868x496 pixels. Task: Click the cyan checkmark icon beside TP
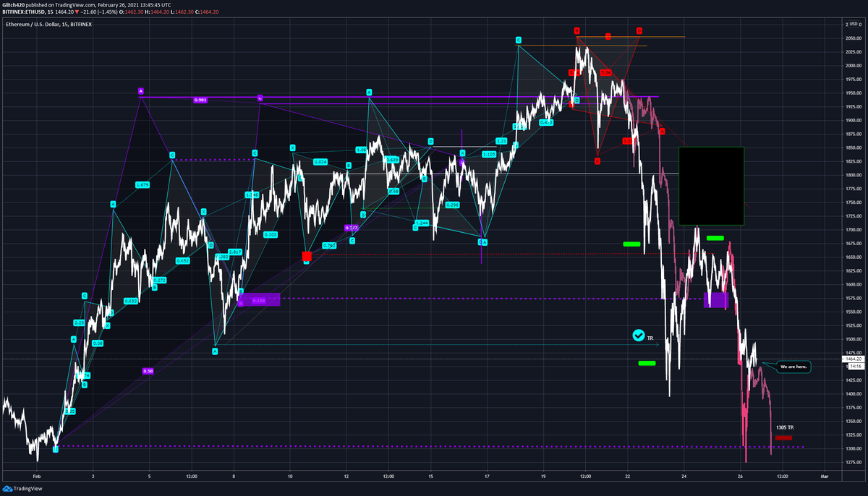tap(638, 335)
